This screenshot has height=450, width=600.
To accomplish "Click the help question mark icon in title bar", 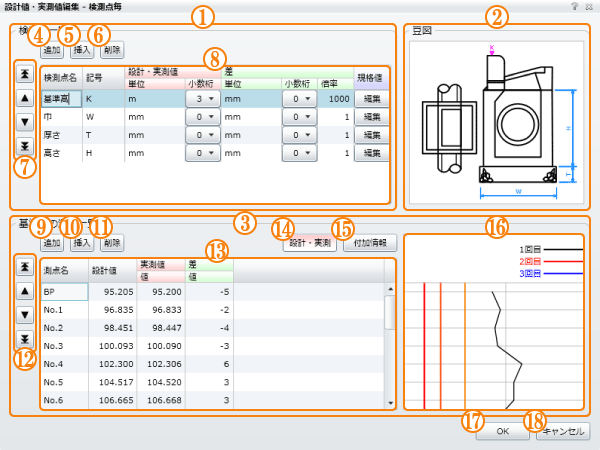I will 573,7.
